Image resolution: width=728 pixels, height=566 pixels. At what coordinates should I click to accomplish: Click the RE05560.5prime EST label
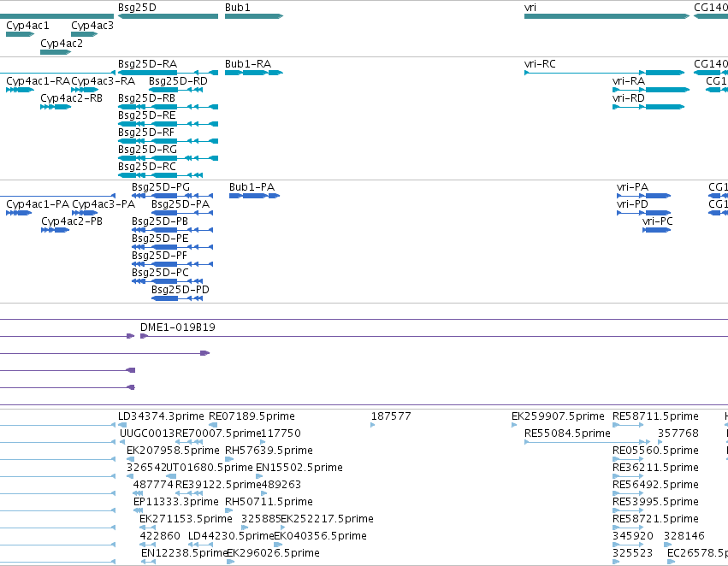[655, 451]
